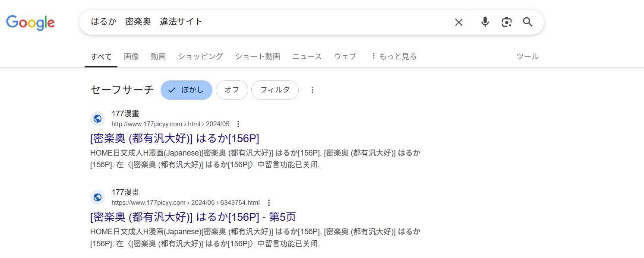Enable SafeSearch ぼかし blur mode
Image resolution: width=644 pixels, height=258 pixels.
coord(186,90)
